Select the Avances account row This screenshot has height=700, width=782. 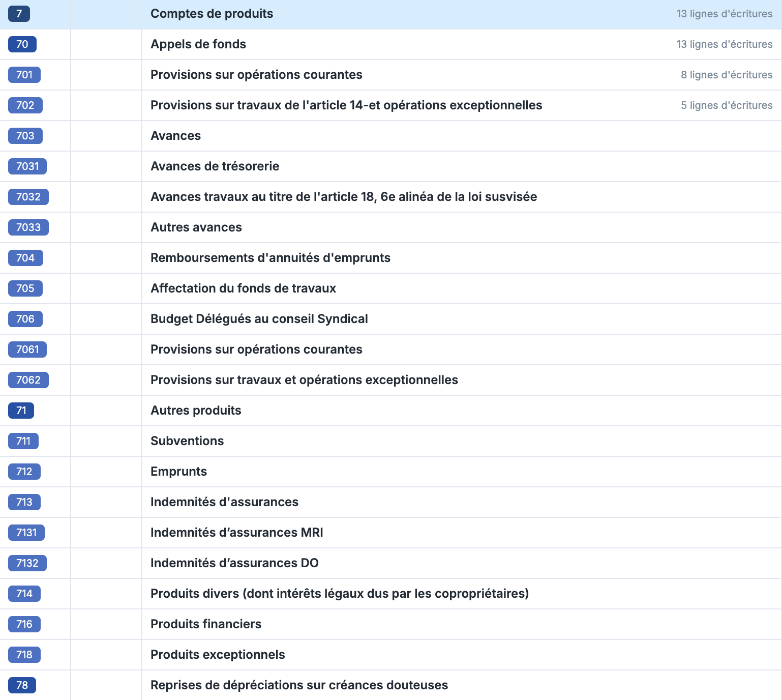(x=175, y=136)
